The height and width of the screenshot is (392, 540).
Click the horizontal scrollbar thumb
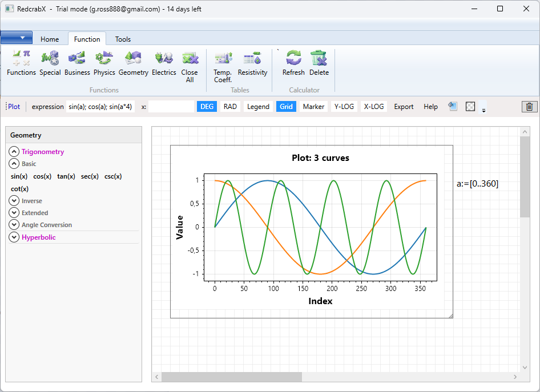point(232,377)
